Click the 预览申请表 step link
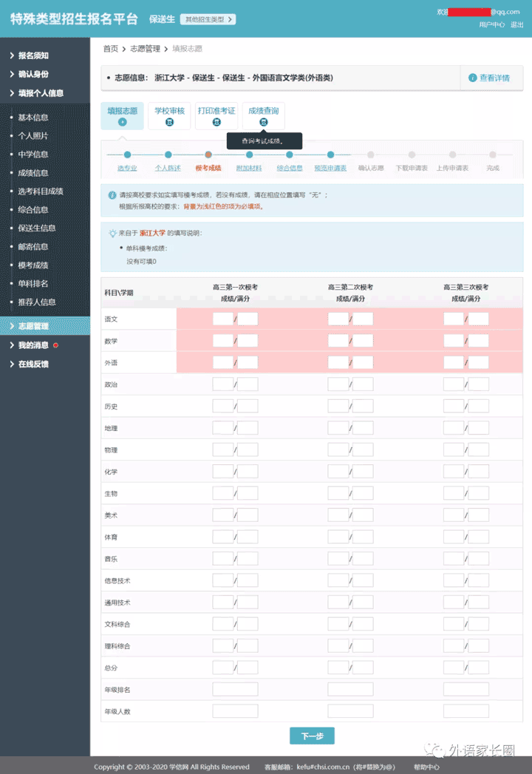Viewport: 532px width, 774px height. pos(330,168)
